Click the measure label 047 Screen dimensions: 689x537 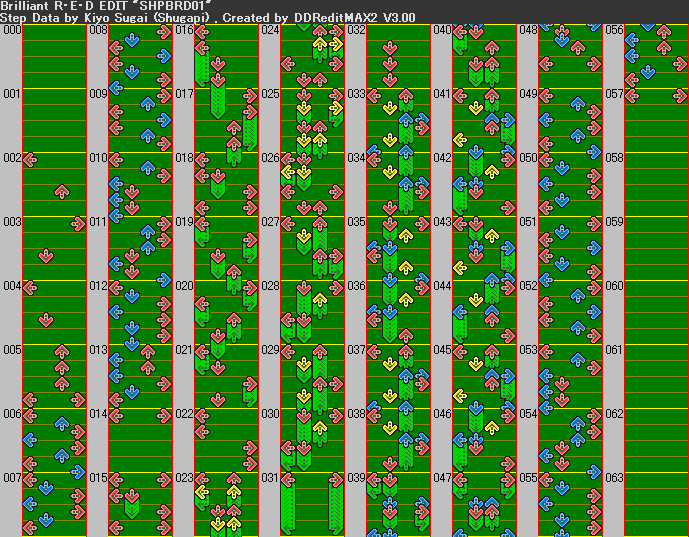click(442, 478)
